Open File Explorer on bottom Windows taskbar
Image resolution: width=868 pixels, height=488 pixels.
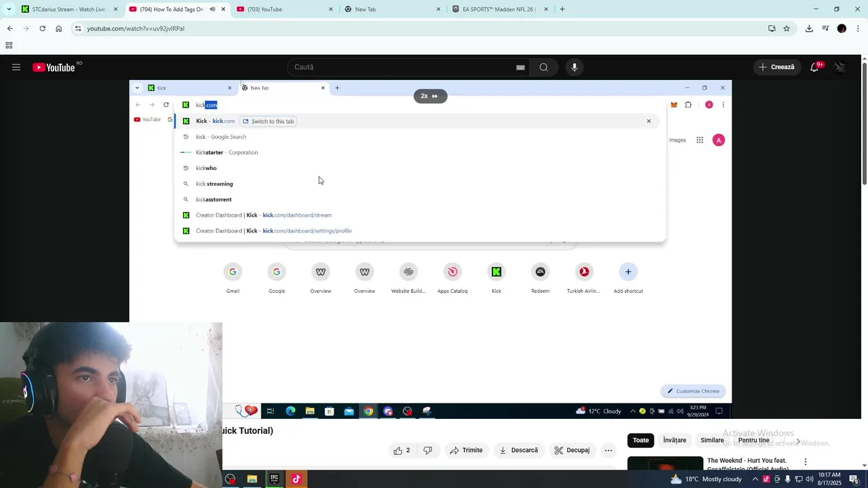[252, 479]
